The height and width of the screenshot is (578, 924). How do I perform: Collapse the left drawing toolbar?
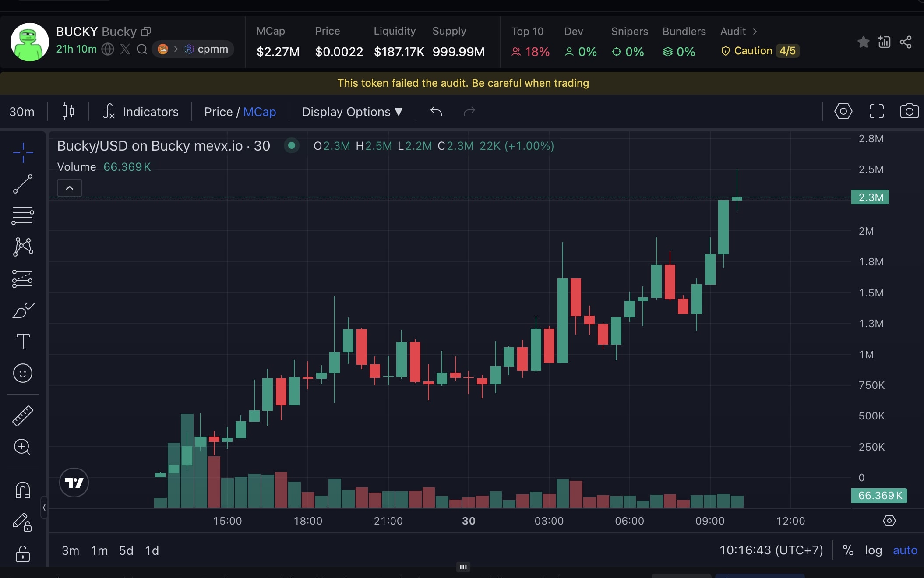click(x=44, y=508)
